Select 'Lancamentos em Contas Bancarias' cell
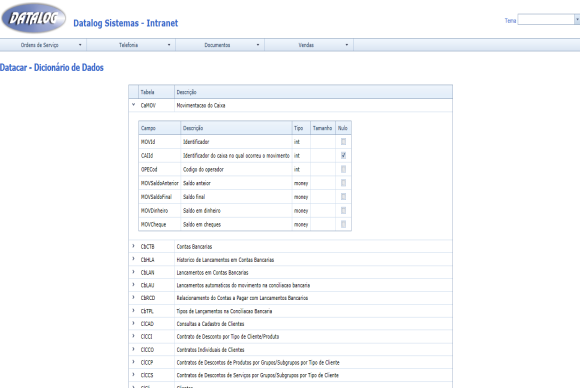Screen dimensions: 580x388 coord(313,272)
